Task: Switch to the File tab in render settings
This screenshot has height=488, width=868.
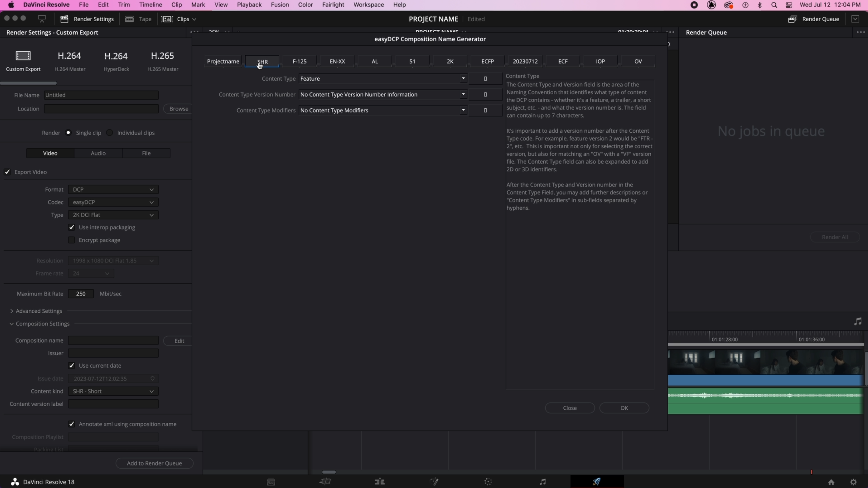Action: pos(146,153)
